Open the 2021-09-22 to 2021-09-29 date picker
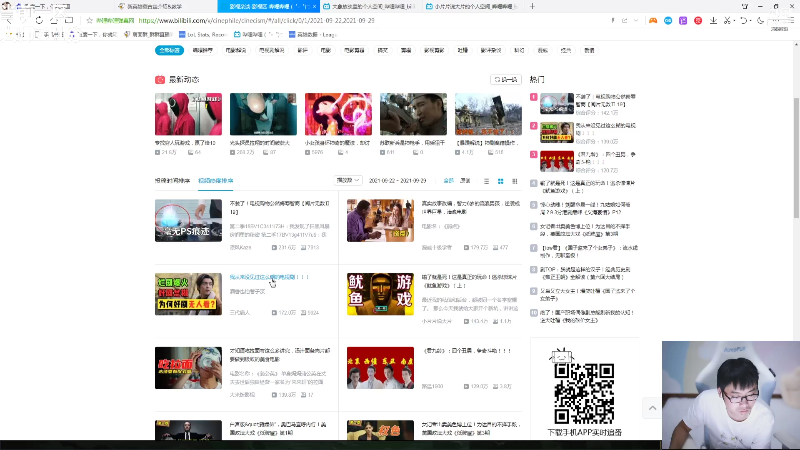The image size is (800, 450). (x=397, y=181)
